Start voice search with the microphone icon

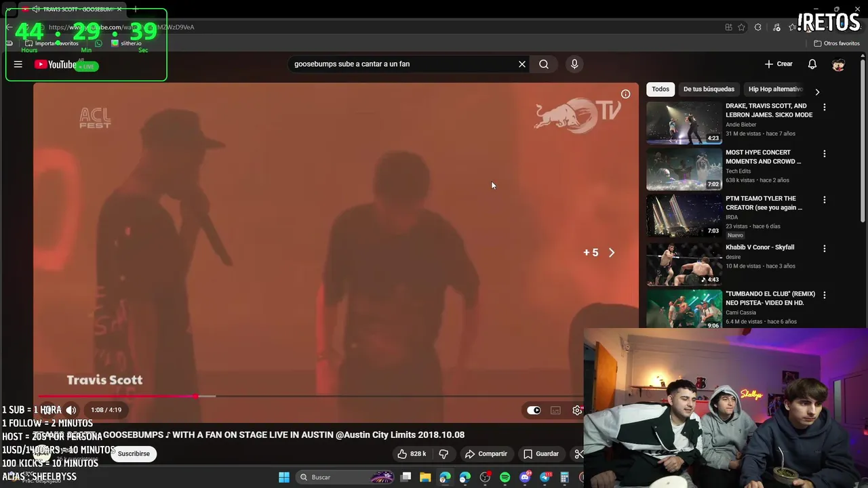click(x=574, y=64)
